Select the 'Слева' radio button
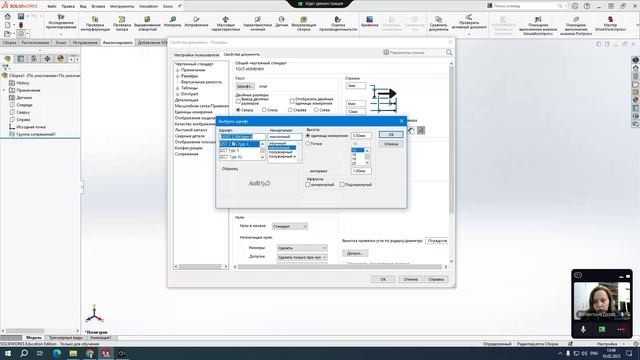The image size is (640, 360). 316,110
